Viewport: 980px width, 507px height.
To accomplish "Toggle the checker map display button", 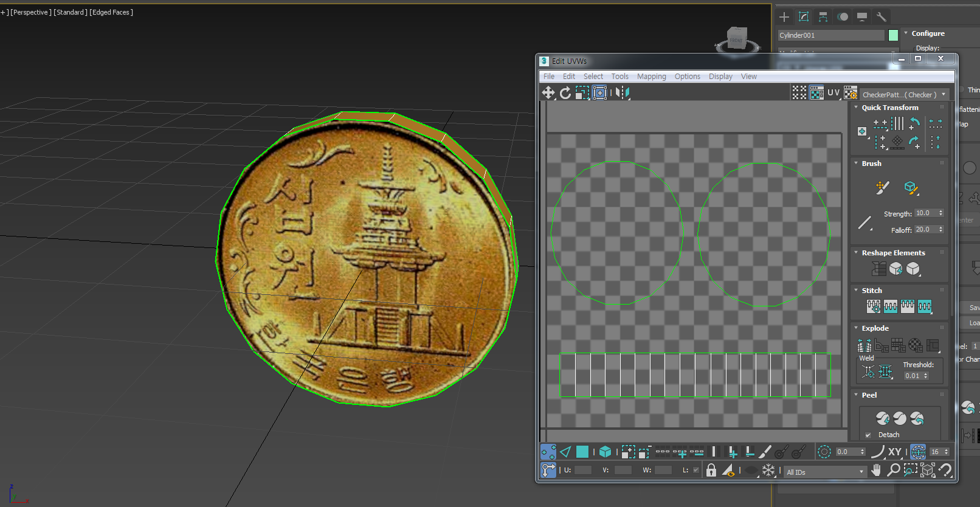I will point(816,92).
